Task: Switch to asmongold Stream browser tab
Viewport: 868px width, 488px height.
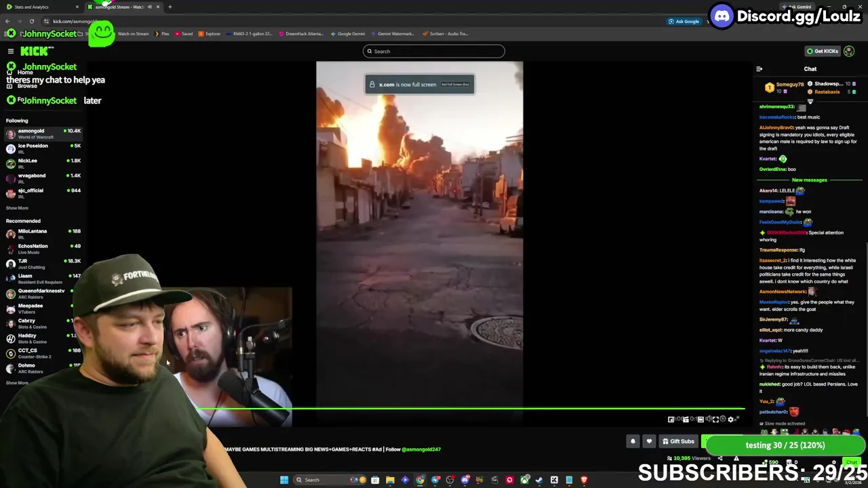Action: tap(123, 7)
